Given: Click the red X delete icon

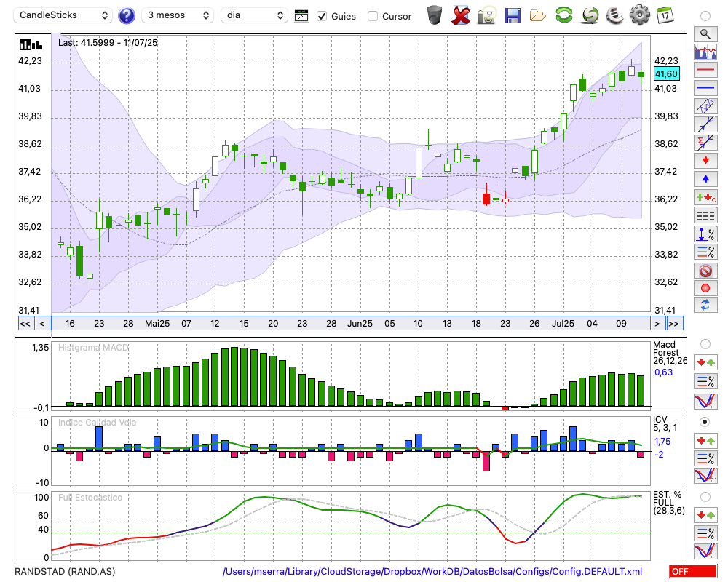Looking at the screenshot, I should (461, 15).
